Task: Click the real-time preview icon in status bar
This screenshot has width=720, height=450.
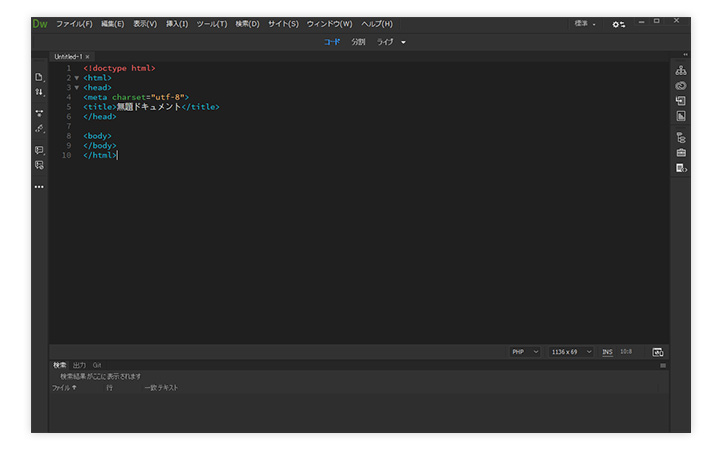Action: 658,352
